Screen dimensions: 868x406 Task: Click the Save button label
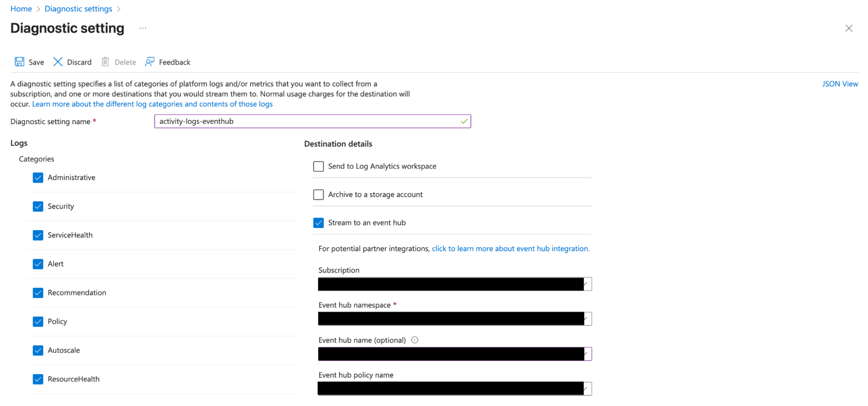pos(36,62)
